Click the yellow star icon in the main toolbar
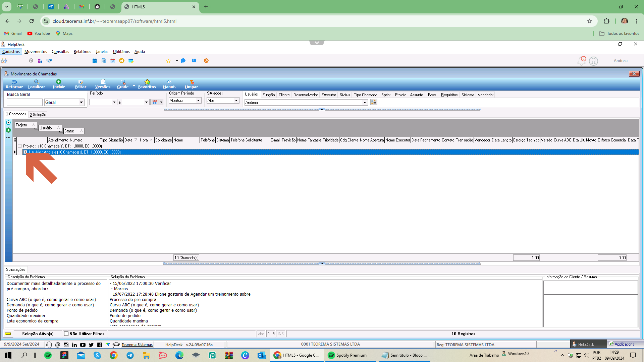The image size is (644, 362). pyautogui.click(x=168, y=61)
